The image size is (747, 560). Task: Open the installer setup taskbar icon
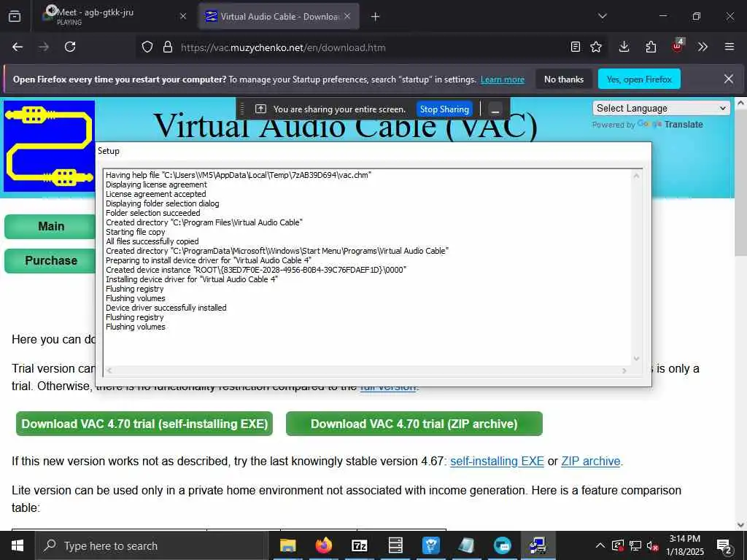click(x=538, y=545)
